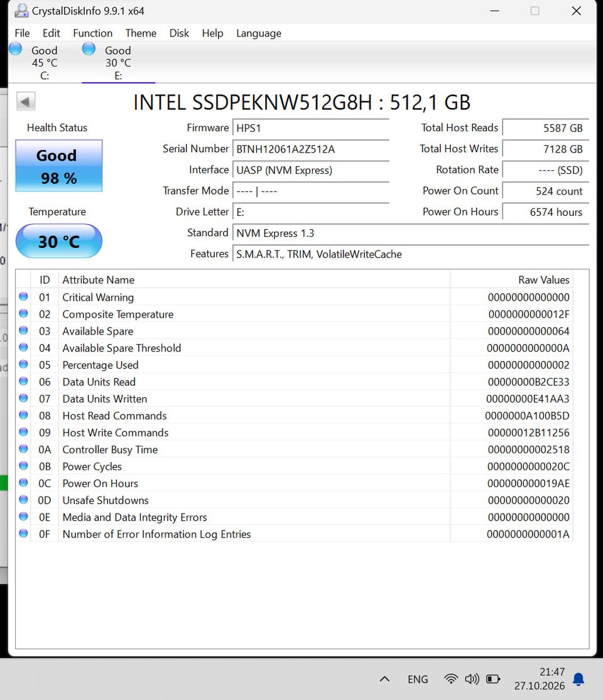
Task: Select the Host Read Commands row text
Action: click(x=114, y=416)
